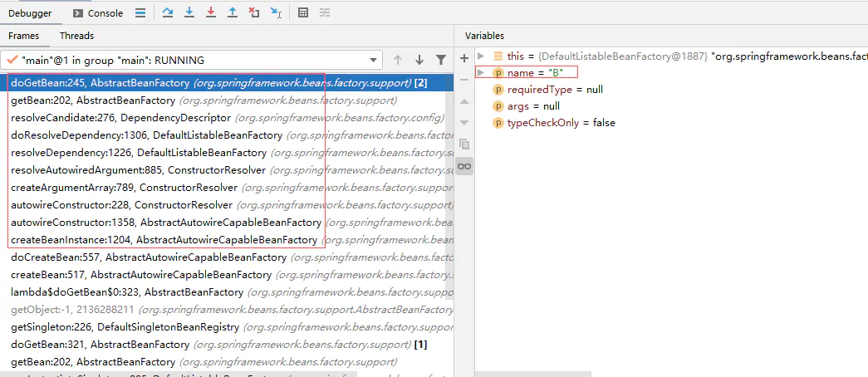This screenshot has height=377, width=868.
Task: Open the "main" thread selector dropdown
Action: pos(192,60)
